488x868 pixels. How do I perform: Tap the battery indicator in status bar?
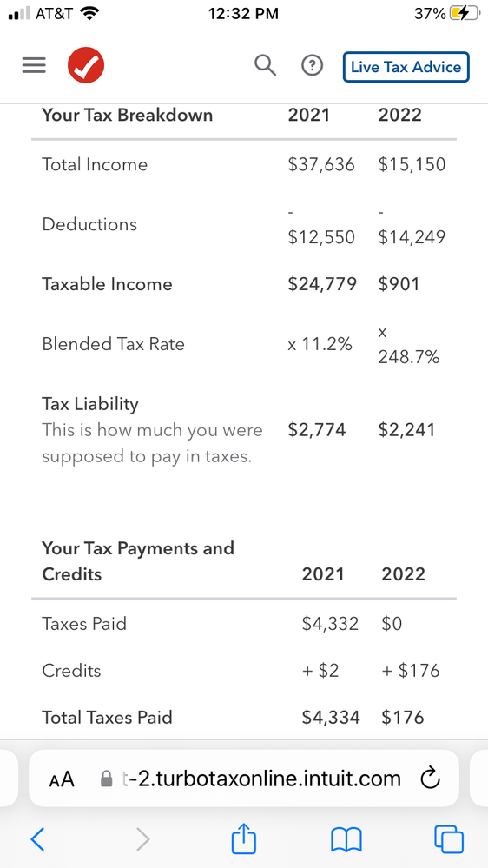click(x=465, y=14)
